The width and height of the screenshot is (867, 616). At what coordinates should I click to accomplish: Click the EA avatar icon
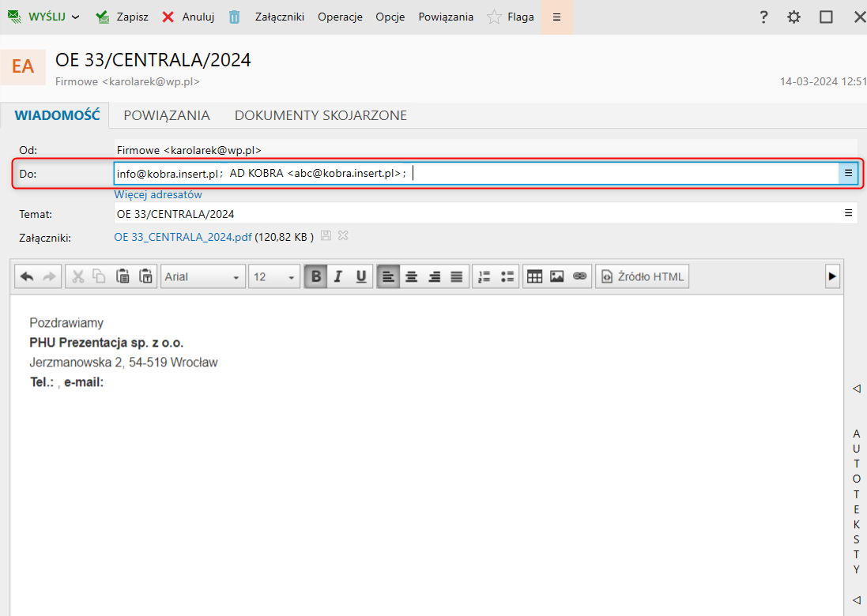(x=23, y=66)
